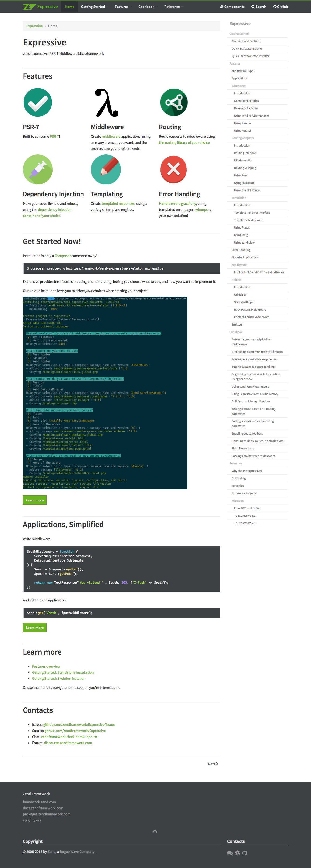Select Using Twig in sidebar

(241, 235)
